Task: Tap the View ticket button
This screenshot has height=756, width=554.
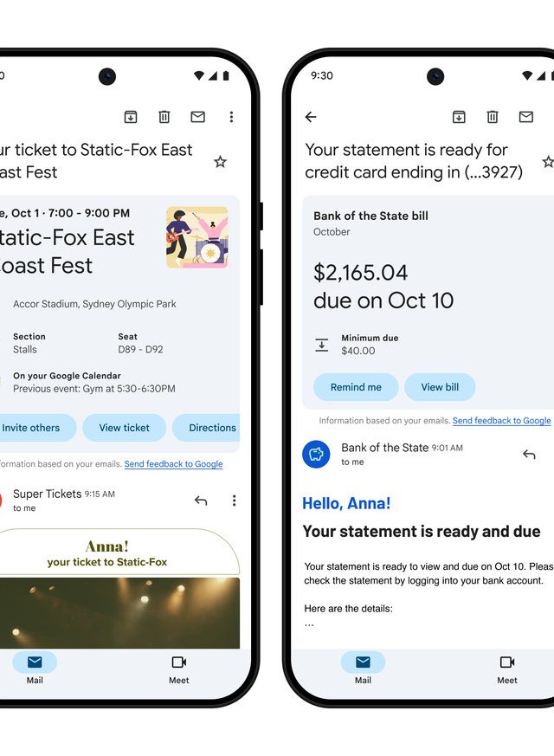Action: (x=124, y=428)
